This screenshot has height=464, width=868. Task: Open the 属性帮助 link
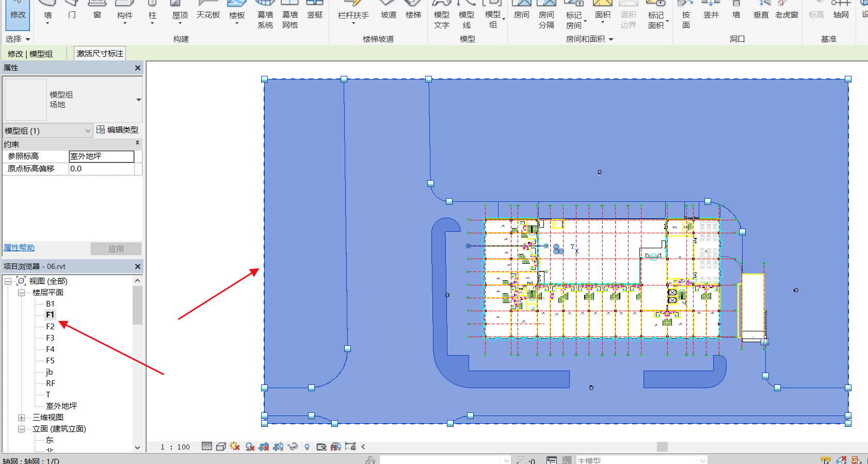19,248
